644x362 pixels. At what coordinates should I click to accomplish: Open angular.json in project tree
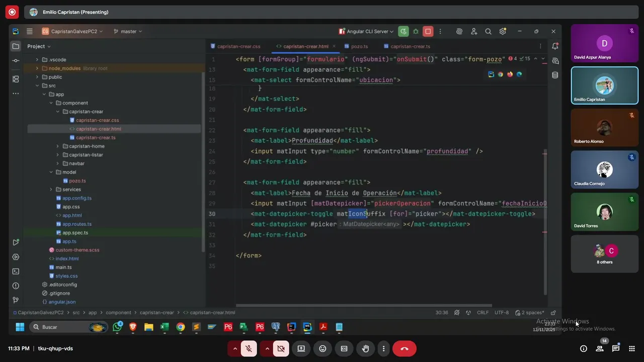(x=59, y=302)
